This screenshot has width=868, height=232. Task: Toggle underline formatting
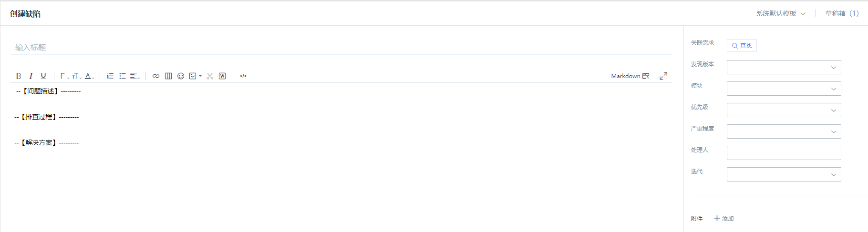click(43, 76)
